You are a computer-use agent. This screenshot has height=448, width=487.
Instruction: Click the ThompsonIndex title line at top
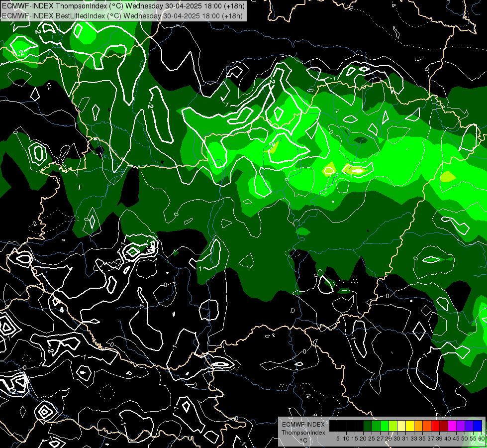123,5
